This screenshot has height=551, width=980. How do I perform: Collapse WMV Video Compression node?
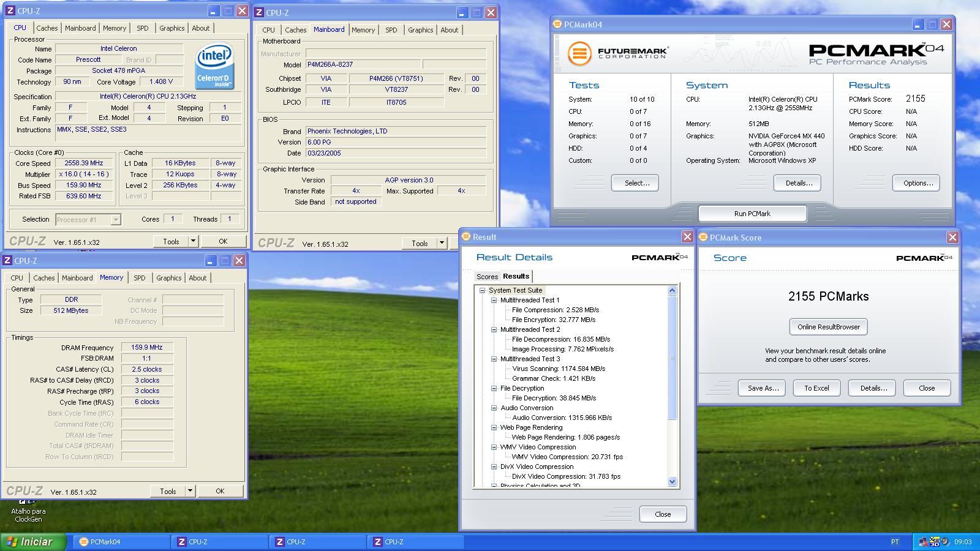(x=494, y=447)
